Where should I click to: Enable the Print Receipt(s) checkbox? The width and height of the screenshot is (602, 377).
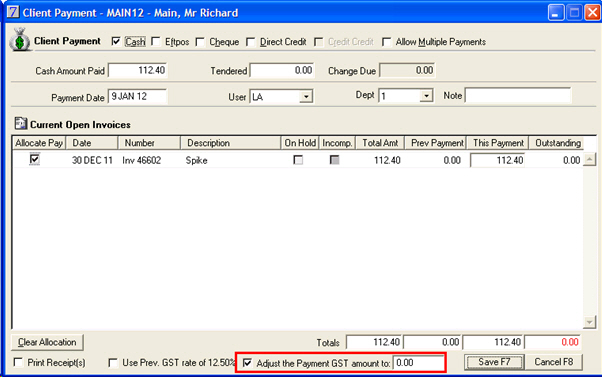coord(18,362)
